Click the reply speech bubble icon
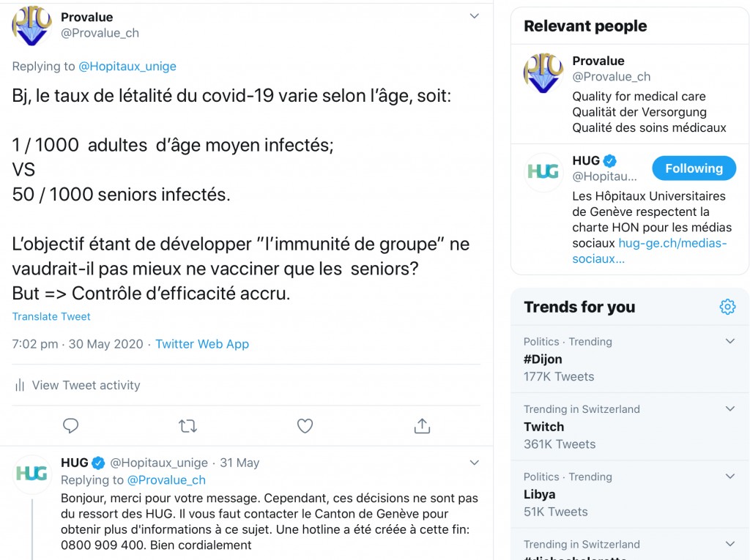 tap(70, 425)
